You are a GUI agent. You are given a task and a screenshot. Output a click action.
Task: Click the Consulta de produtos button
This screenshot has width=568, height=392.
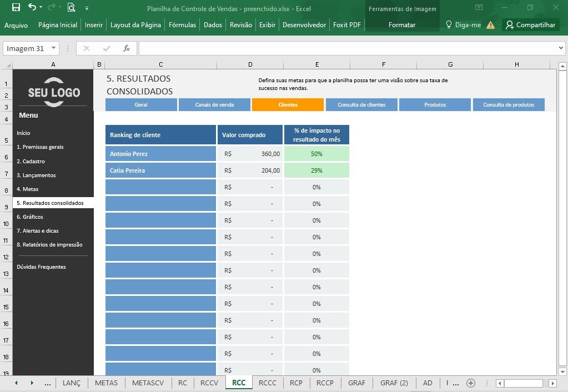[509, 105]
